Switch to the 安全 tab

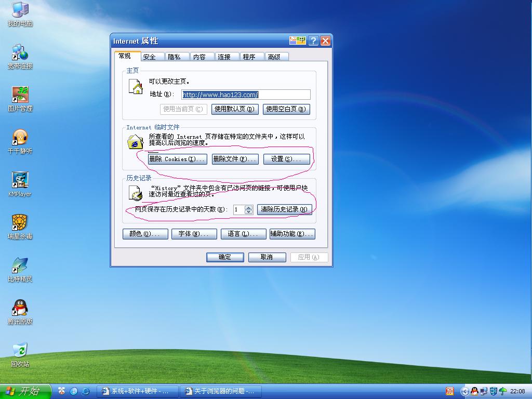(x=150, y=57)
